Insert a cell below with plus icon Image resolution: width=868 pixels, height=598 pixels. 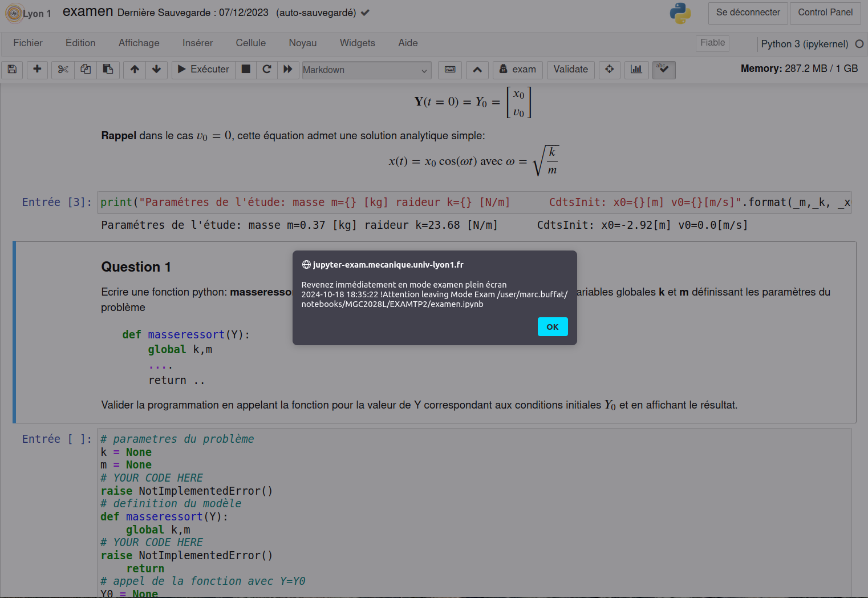pyautogui.click(x=37, y=70)
